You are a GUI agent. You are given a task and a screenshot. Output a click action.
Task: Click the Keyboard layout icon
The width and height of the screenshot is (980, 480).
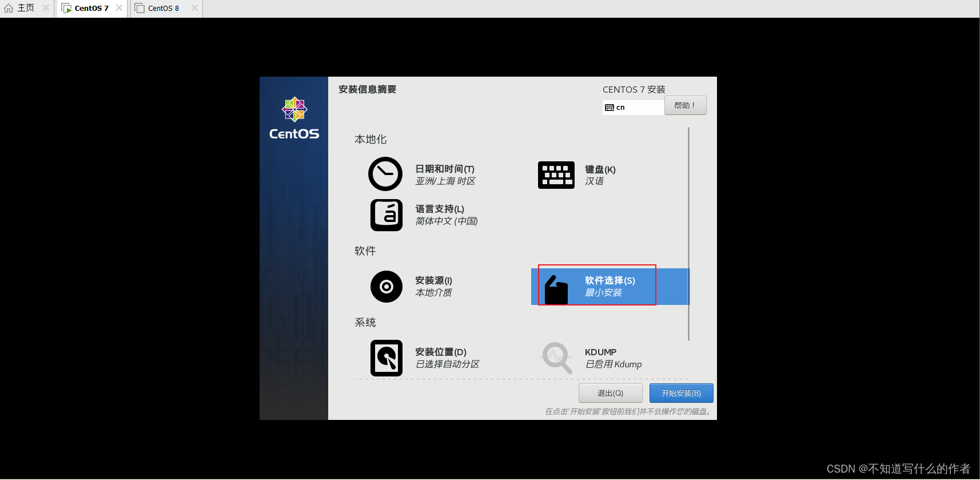(x=556, y=175)
